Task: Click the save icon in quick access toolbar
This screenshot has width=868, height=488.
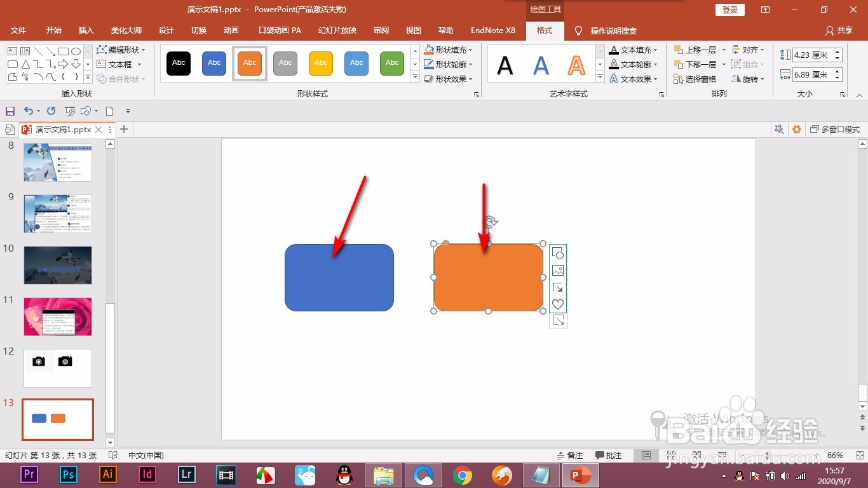Action: click(10, 111)
